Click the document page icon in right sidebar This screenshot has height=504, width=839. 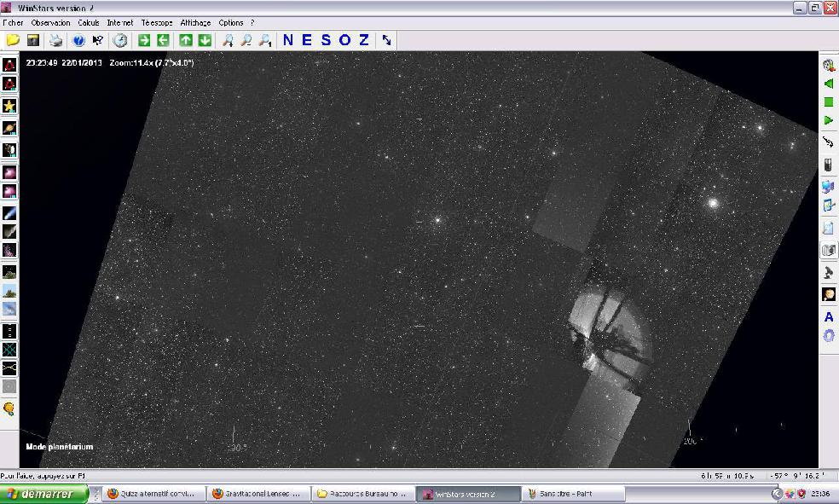click(x=828, y=228)
